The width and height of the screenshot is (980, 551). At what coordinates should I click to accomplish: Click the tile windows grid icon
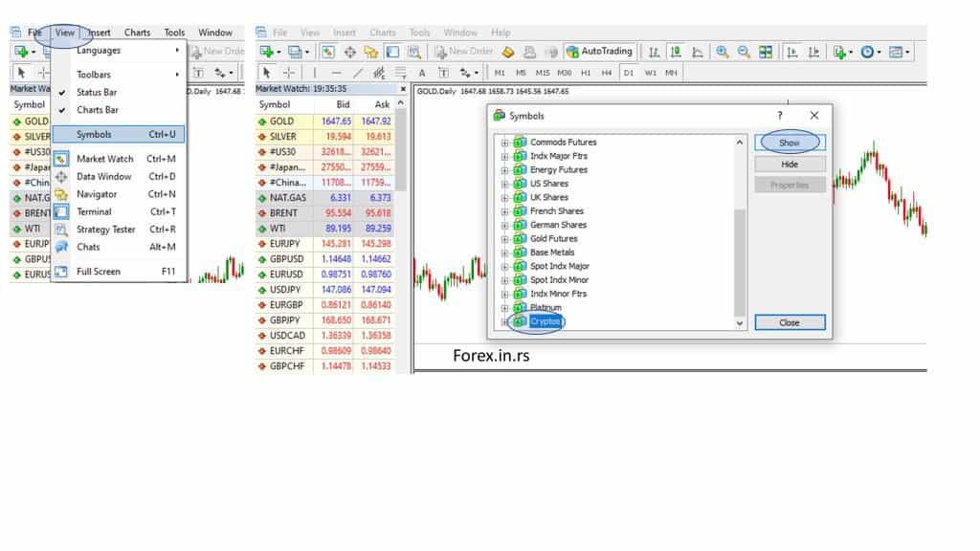(766, 52)
